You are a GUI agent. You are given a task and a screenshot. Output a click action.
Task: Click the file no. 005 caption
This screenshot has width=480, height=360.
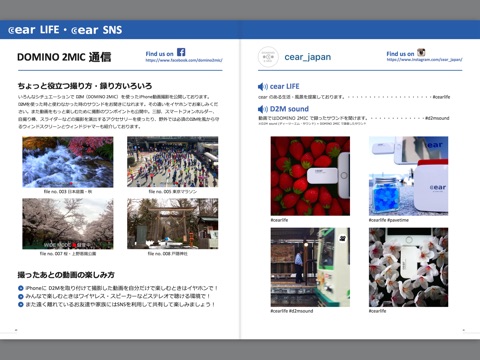coord(173,192)
